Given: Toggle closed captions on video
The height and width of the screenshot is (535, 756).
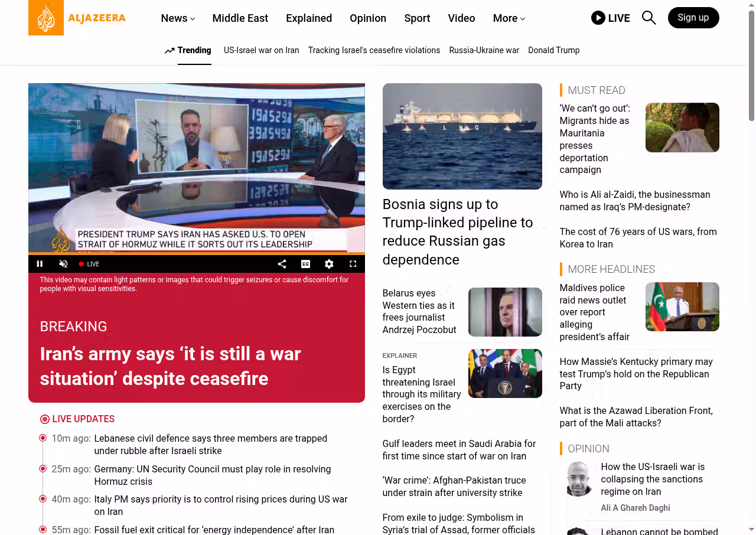Looking at the screenshot, I should pos(305,264).
